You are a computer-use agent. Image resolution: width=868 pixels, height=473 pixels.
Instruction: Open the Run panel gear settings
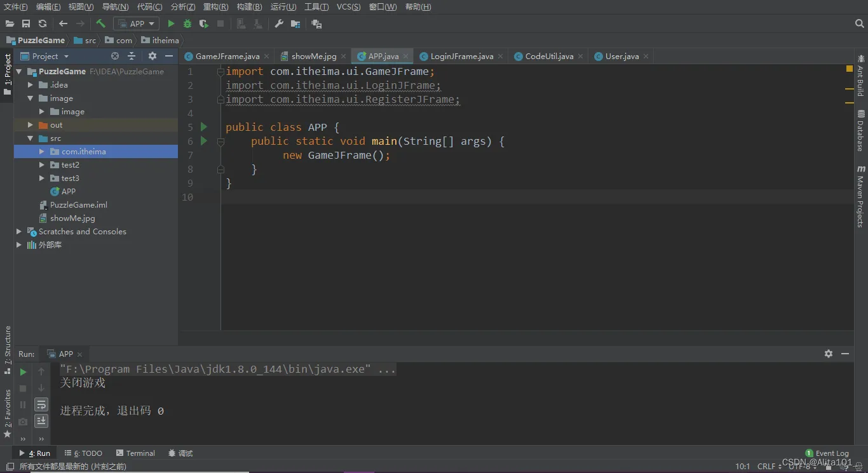point(829,354)
